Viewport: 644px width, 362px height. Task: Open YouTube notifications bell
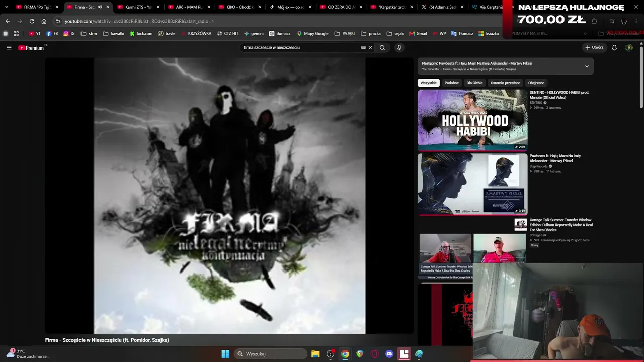[614, 48]
